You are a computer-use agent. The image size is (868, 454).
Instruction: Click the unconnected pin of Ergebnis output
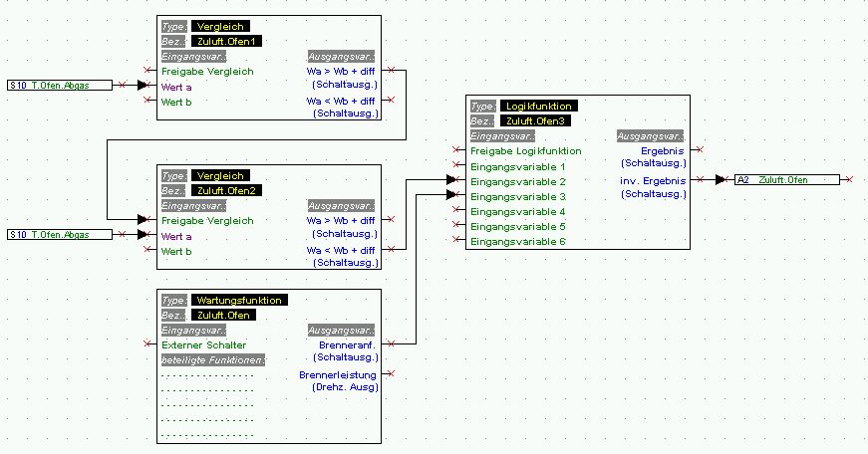[x=700, y=149]
